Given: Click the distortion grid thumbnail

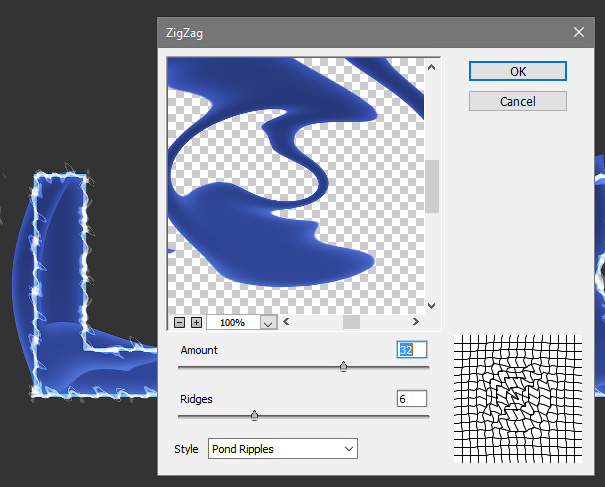Looking at the screenshot, I should click(x=517, y=399).
